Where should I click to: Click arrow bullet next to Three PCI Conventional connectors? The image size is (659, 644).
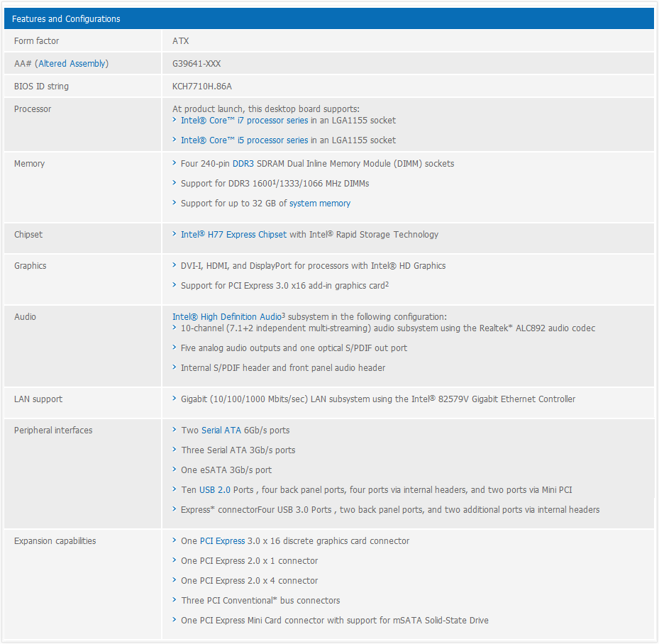click(x=175, y=600)
